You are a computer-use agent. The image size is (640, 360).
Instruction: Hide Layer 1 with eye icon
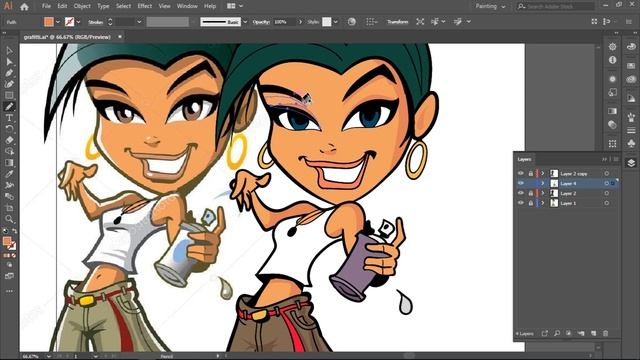coord(521,203)
